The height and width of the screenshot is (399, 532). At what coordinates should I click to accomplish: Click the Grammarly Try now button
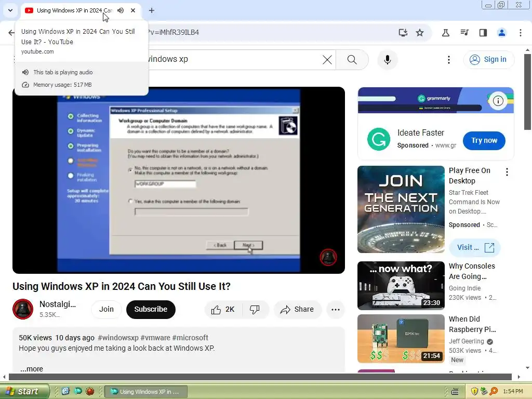[484, 140]
